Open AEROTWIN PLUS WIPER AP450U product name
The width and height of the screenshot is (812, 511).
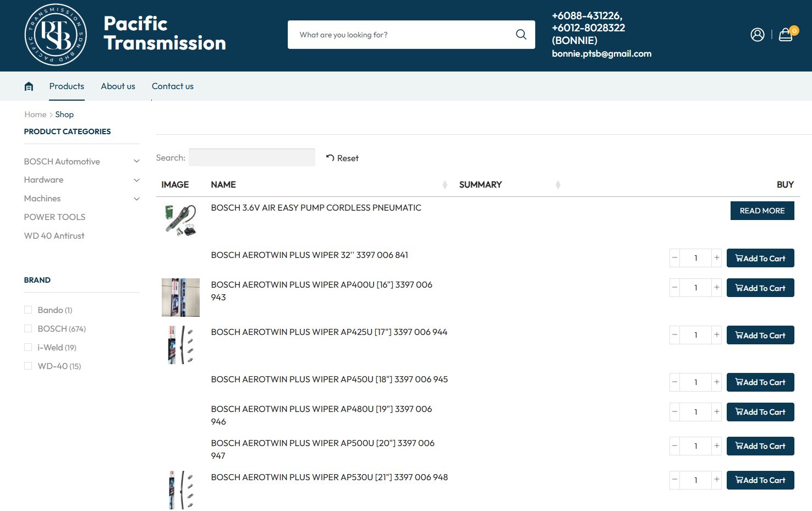coord(330,380)
